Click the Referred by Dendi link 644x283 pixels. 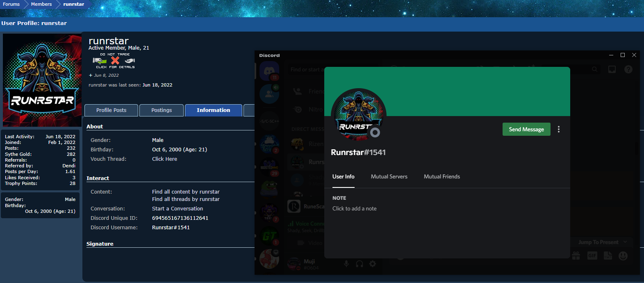tap(69, 166)
